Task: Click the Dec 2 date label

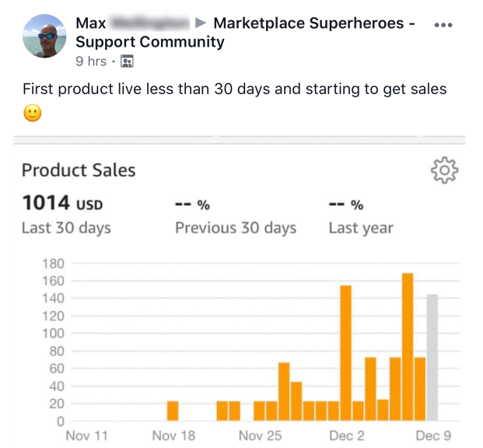Action: 345,436
